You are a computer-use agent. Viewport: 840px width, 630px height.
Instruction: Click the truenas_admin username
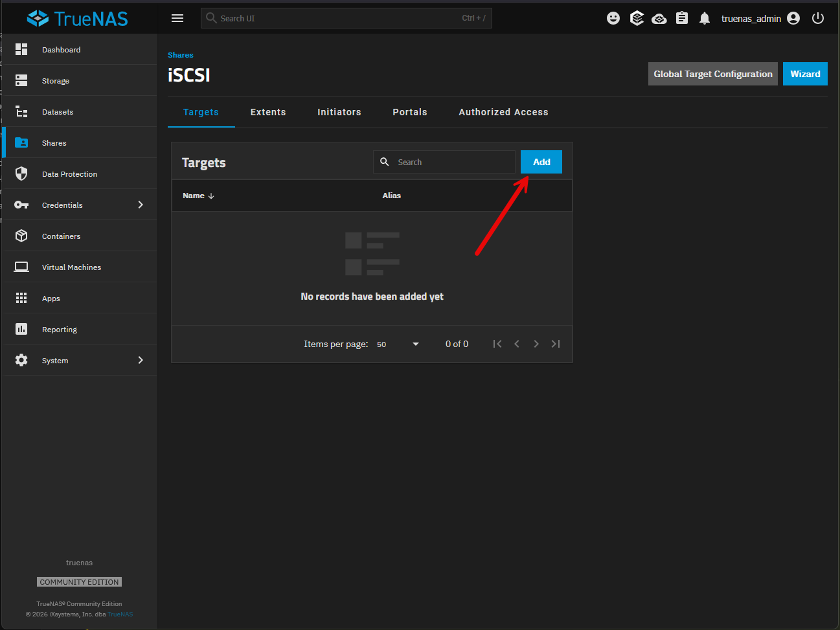point(751,19)
